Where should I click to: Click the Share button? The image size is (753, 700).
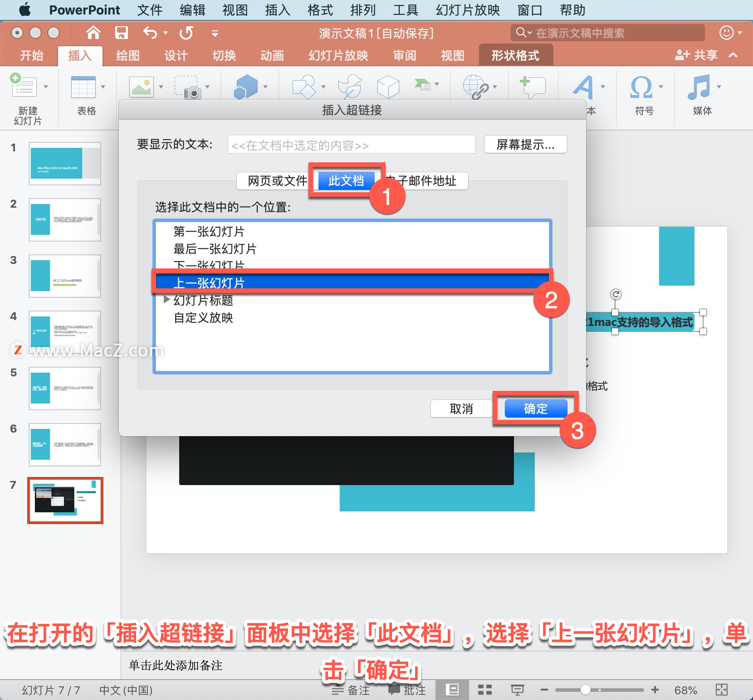696,55
